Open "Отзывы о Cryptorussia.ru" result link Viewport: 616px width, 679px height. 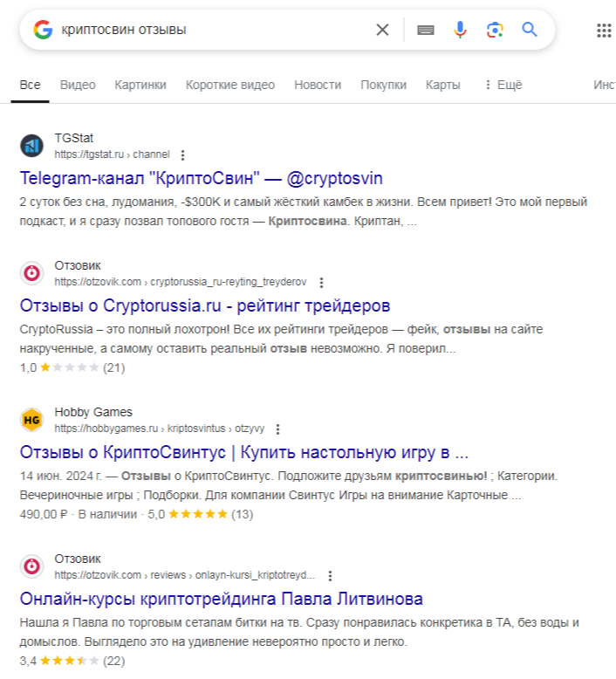click(204, 305)
